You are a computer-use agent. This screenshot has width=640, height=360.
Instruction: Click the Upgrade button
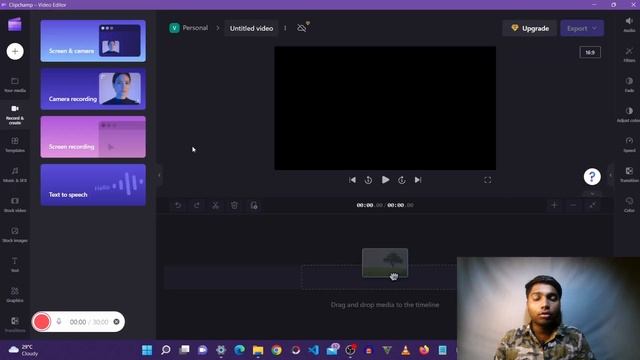tap(530, 29)
